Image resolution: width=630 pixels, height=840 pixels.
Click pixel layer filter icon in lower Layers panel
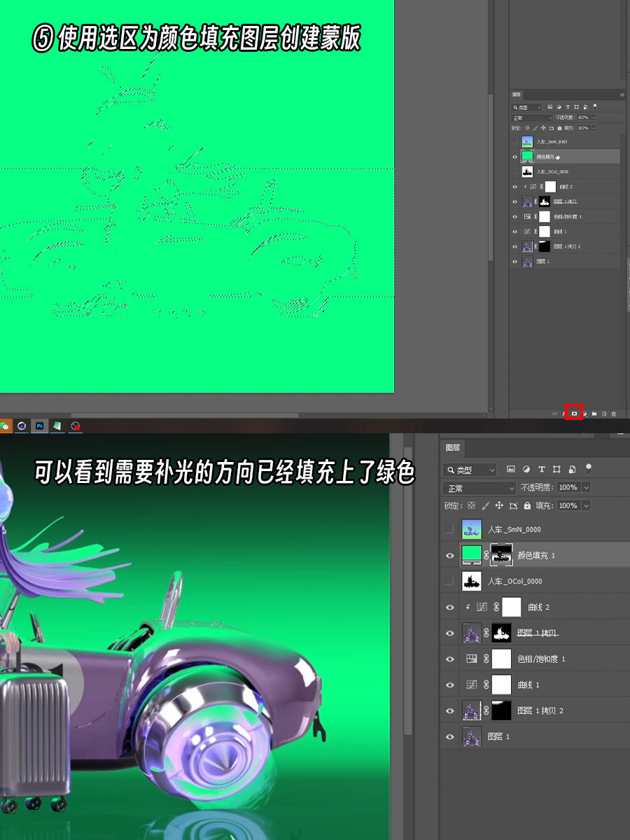click(511, 469)
